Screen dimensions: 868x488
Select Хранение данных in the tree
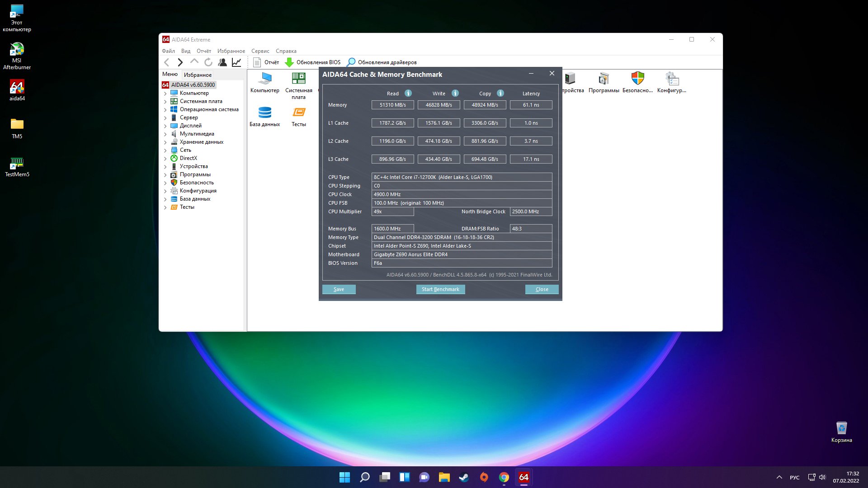(x=201, y=142)
